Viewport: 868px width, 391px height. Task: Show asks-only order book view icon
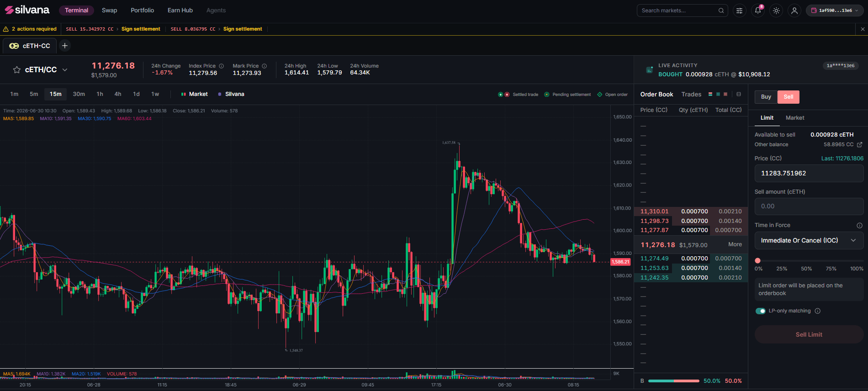pyautogui.click(x=725, y=94)
